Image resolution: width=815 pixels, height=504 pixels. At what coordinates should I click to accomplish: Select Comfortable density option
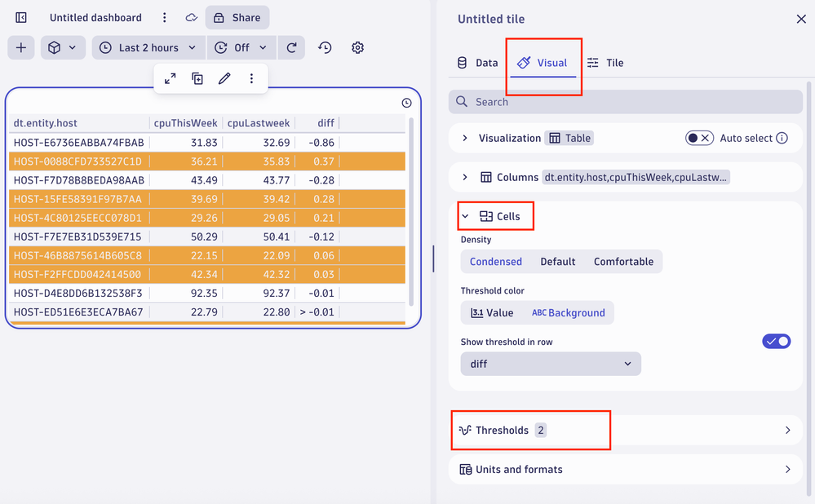[x=623, y=262]
